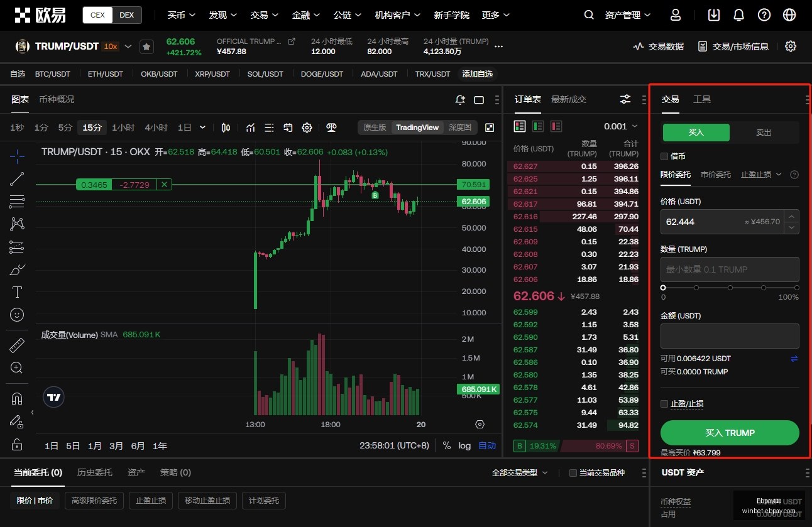Viewport: 812px width, 527px height.
Task: Select the 1小时 timeframe
Action: (x=123, y=128)
